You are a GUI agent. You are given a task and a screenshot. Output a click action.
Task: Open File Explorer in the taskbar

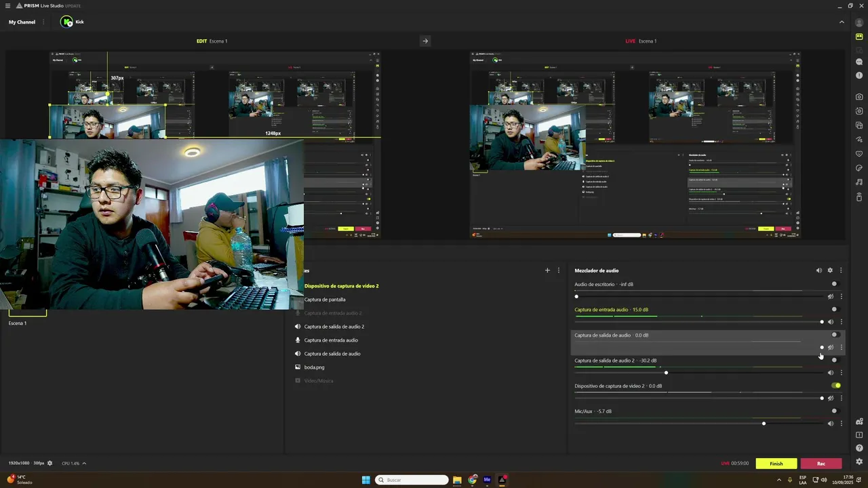tap(457, 480)
